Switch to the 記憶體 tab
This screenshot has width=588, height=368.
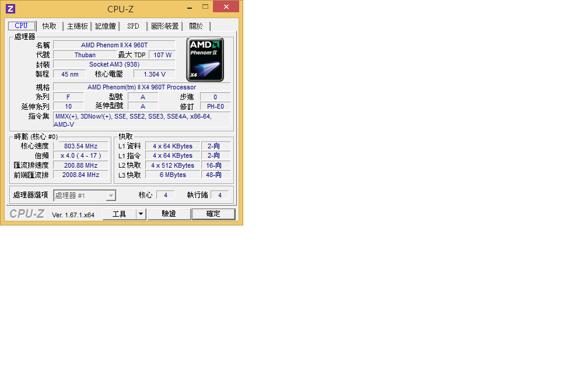(106, 26)
